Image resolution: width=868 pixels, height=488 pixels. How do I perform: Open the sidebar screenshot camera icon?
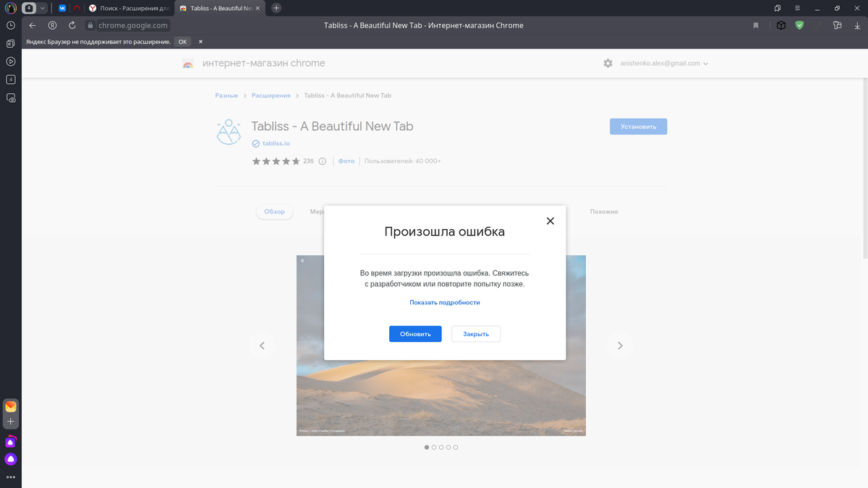[11, 98]
